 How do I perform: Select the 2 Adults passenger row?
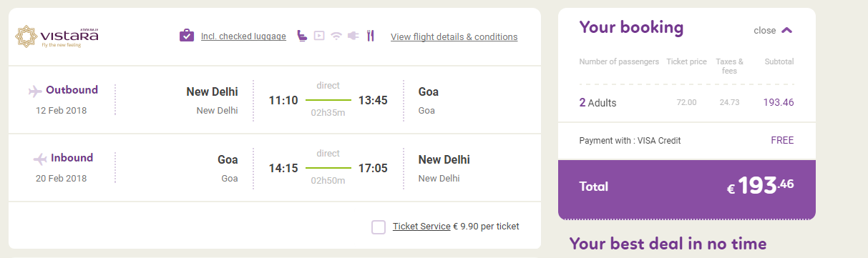[686, 103]
